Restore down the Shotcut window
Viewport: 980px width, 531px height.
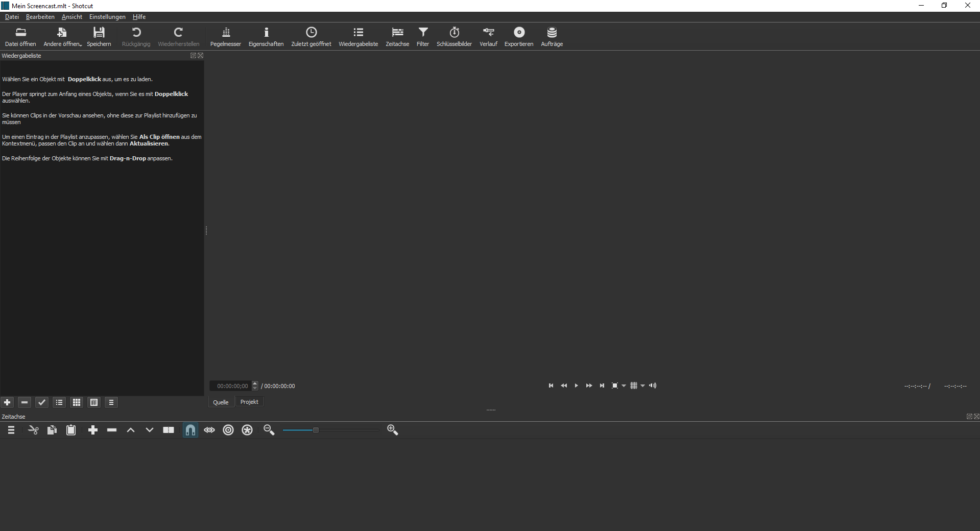pos(944,6)
